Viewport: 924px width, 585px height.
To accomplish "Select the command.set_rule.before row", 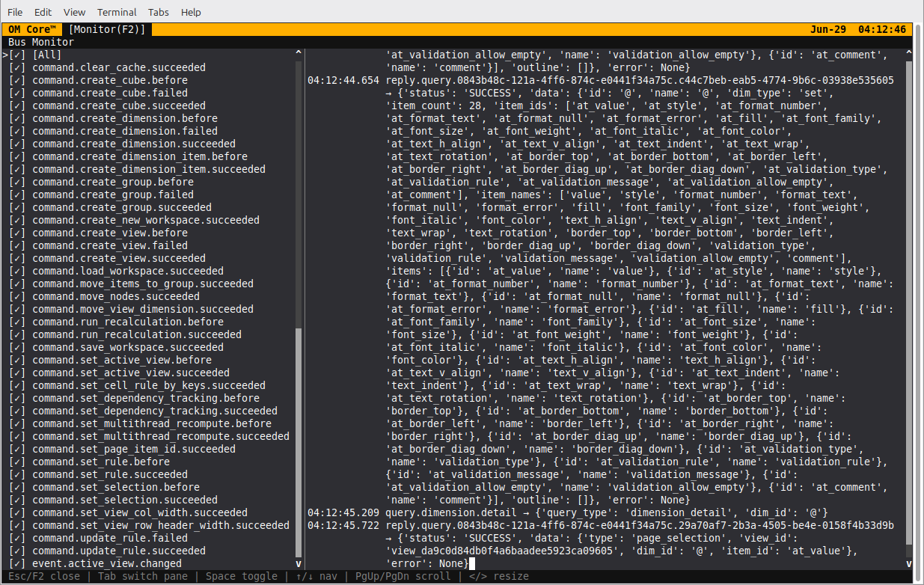I will point(149,462).
